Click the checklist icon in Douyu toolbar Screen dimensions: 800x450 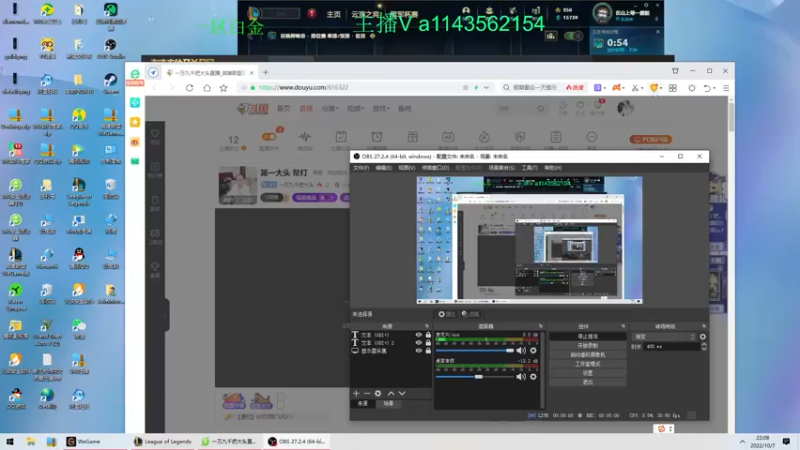[341, 137]
